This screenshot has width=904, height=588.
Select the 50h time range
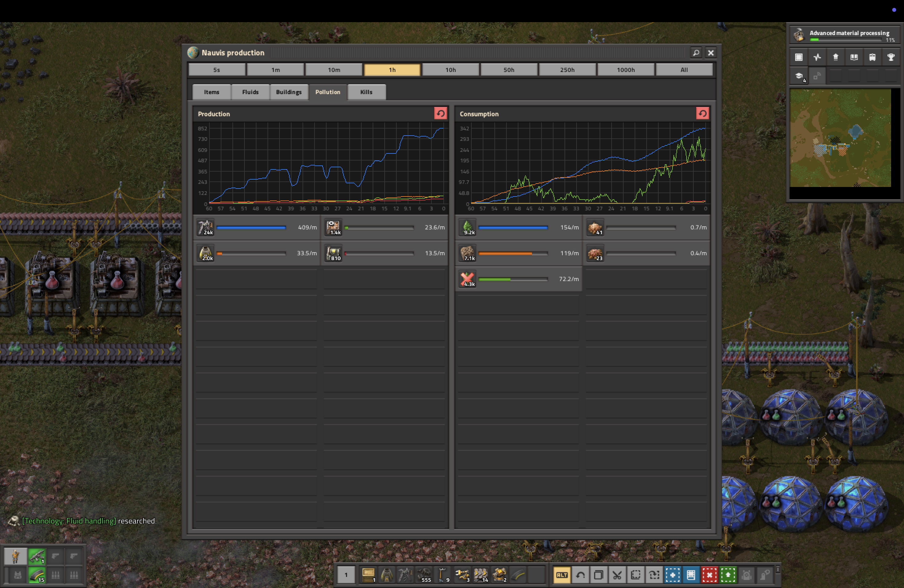tap(509, 70)
